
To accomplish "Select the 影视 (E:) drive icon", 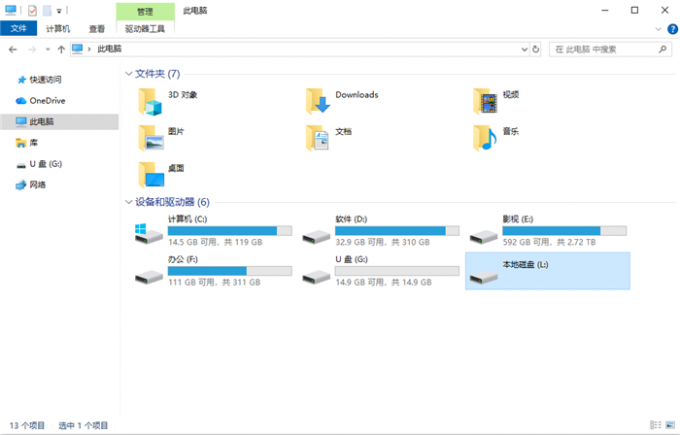I will pos(484,237).
